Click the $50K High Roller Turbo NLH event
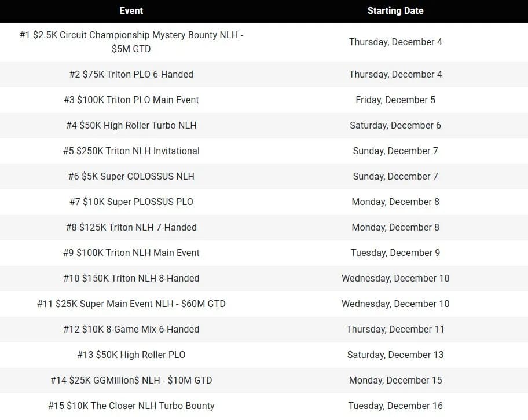Image resolution: width=528 pixels, height=420 pixels. click(131, 125)
